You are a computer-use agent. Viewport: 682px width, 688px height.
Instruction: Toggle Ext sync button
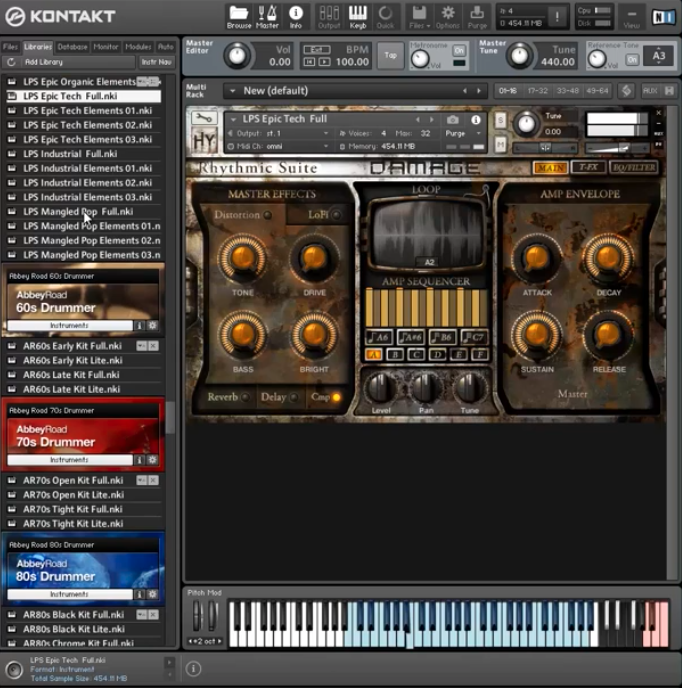pos(317,50)
